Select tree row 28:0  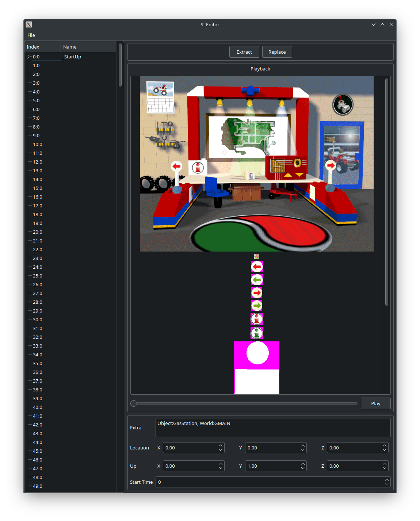pyautogui.click(x=38, y=302)
